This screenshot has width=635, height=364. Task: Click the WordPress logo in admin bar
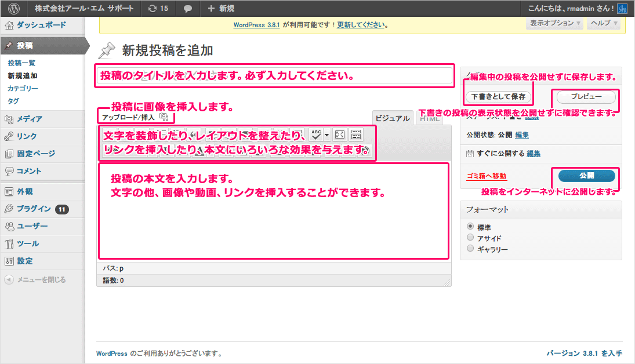tap(14, 9)
